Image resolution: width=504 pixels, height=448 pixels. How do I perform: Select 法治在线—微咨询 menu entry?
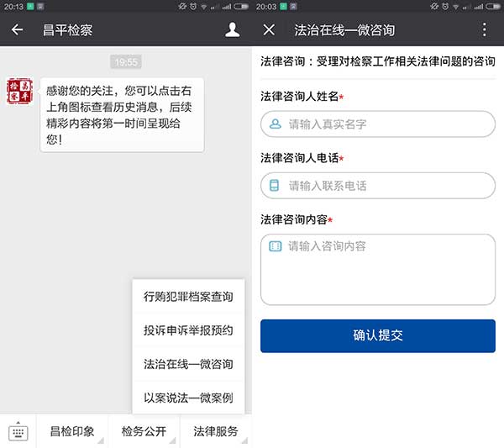pos(188,364)
